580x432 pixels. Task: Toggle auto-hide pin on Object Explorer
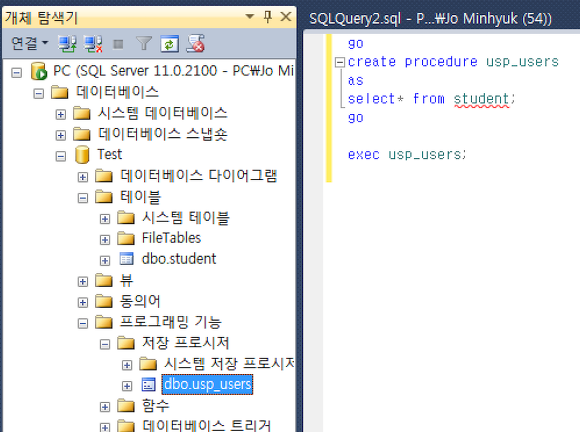(268, 16)
